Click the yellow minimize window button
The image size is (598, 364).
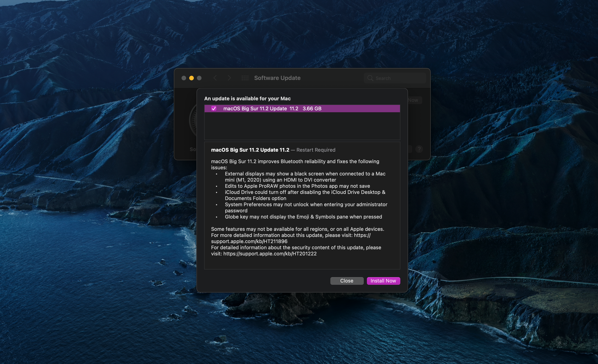coord(191,78)
